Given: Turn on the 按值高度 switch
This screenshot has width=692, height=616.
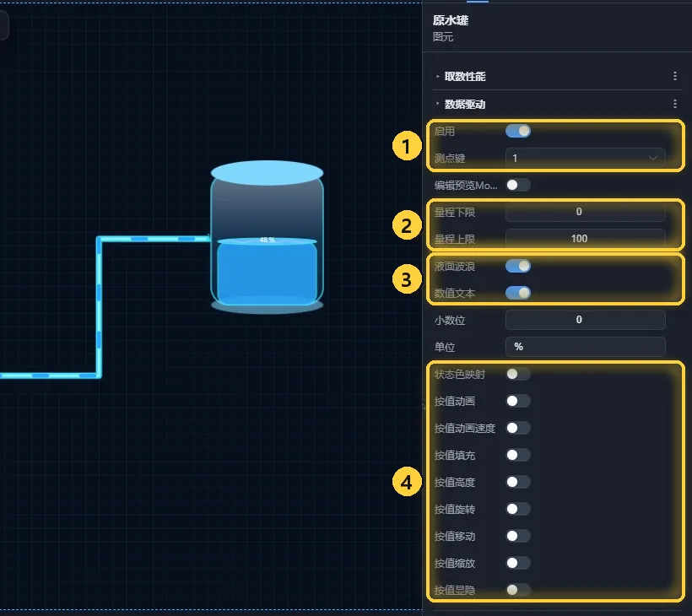Looking at the screenshot, I should (x=518, y=482).
